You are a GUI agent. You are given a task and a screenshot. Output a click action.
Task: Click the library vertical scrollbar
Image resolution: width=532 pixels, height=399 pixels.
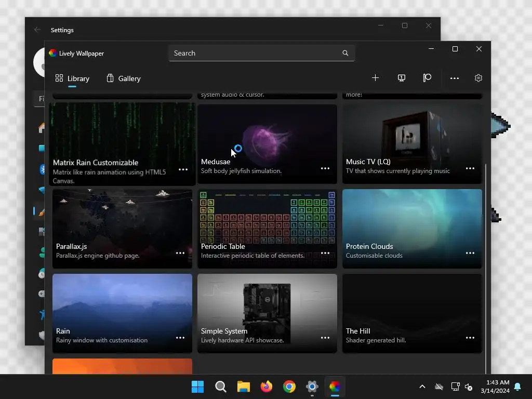coord(486,268)
